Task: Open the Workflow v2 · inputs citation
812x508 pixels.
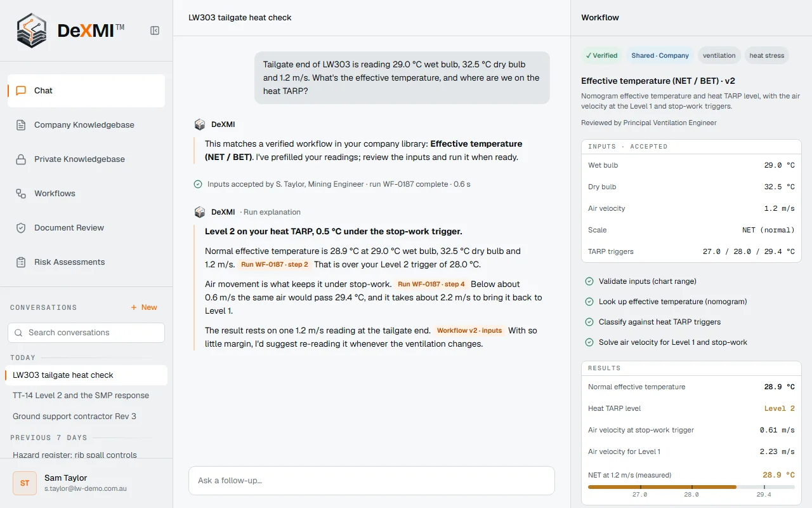Action: [x=469, y=331]
